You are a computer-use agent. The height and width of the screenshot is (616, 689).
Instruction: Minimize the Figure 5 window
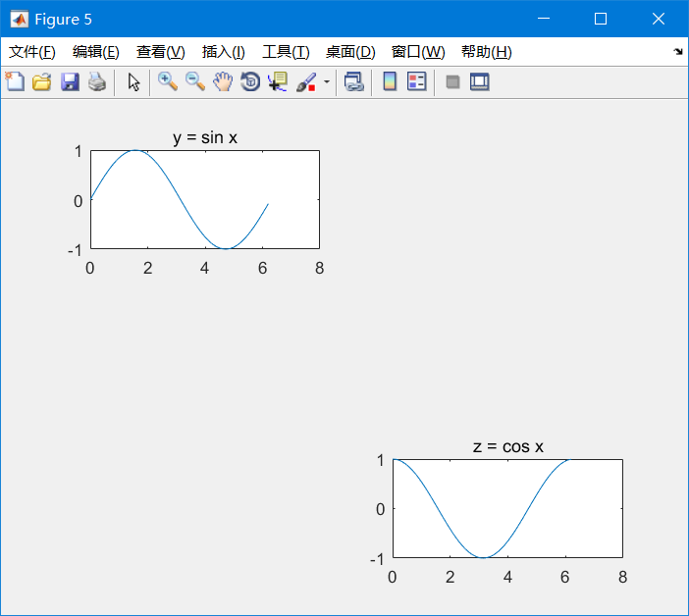coord(544,19)
